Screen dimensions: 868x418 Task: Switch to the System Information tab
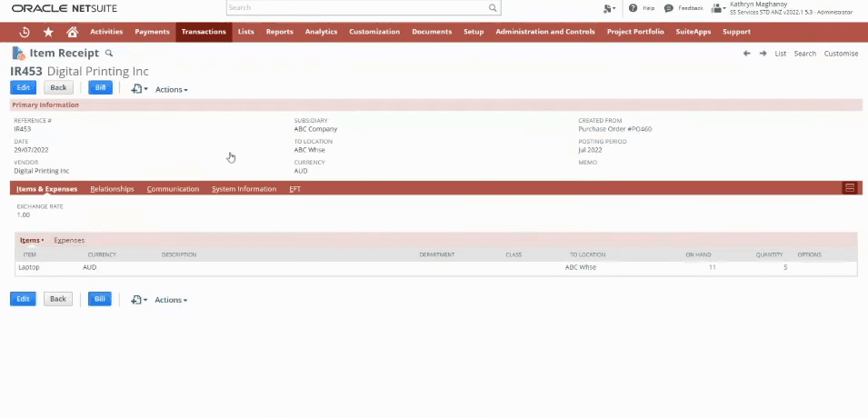point(244,189)
